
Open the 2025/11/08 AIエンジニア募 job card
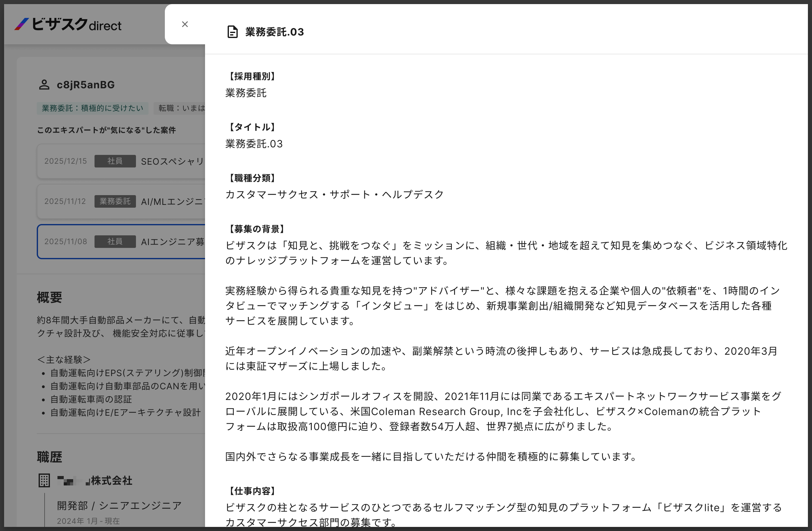121,242
